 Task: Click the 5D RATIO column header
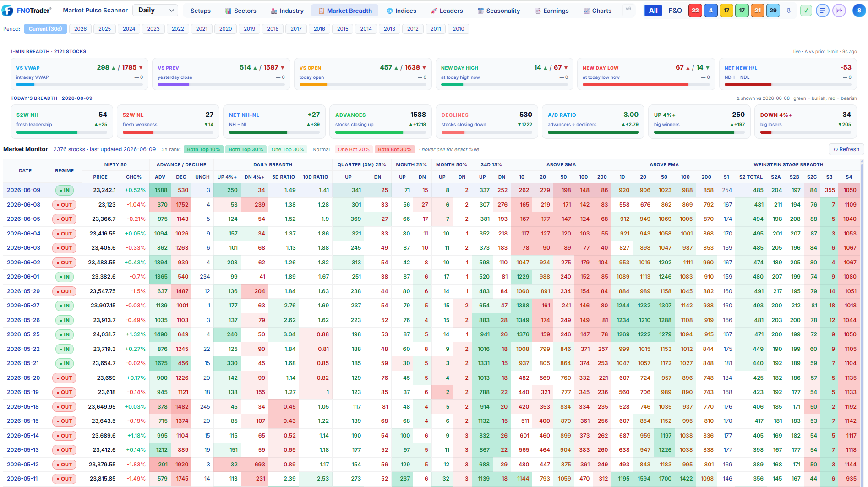tap(284, 177)
